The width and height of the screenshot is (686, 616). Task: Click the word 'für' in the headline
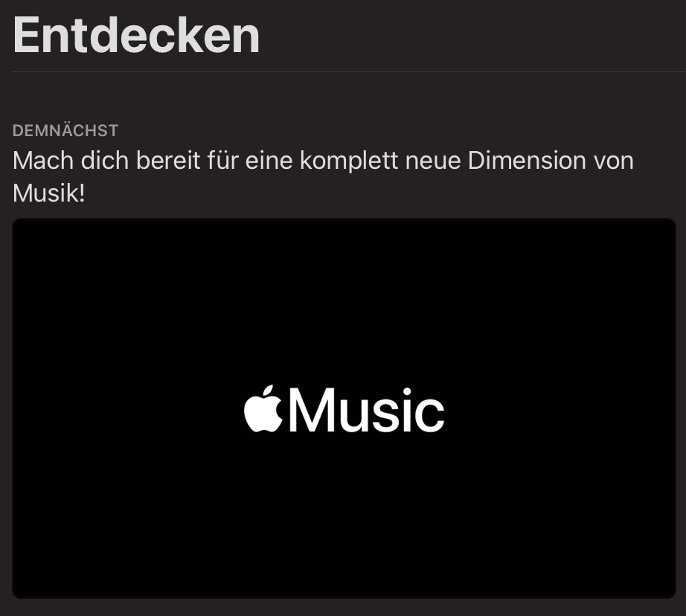[x=222, y=161]
